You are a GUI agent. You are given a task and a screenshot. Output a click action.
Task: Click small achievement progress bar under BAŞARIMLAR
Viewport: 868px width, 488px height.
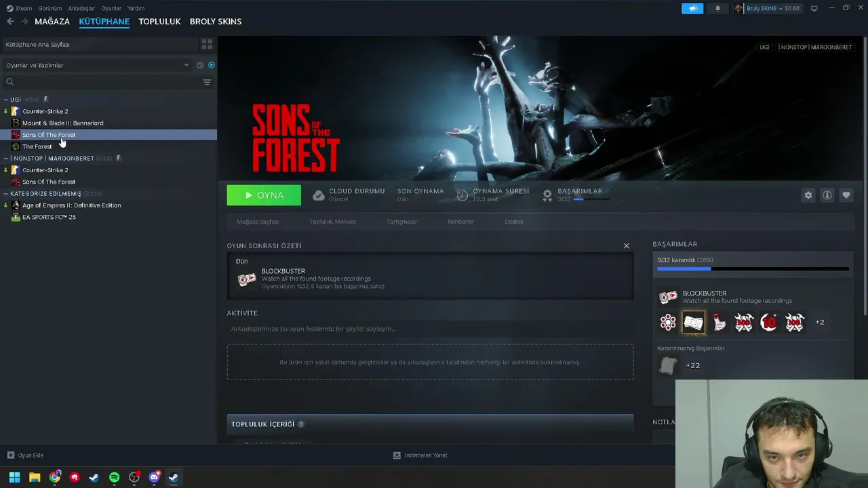click(591, 199)
